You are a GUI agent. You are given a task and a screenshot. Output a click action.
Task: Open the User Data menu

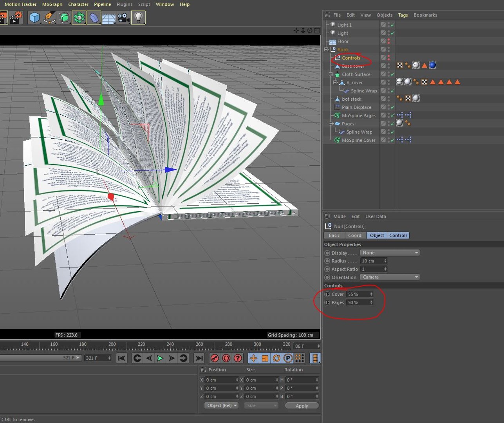[x=376, y=216]
